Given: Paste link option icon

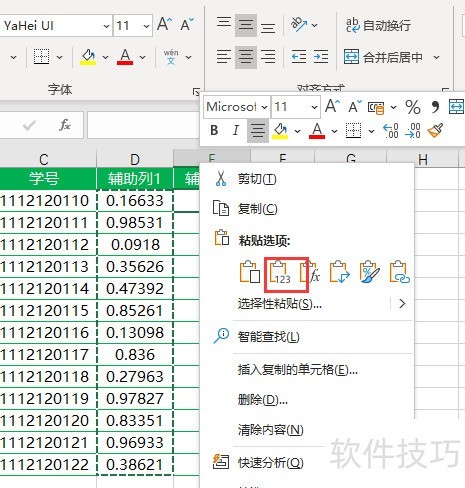Looking at the screenshot, I should [x=400, y=272].
